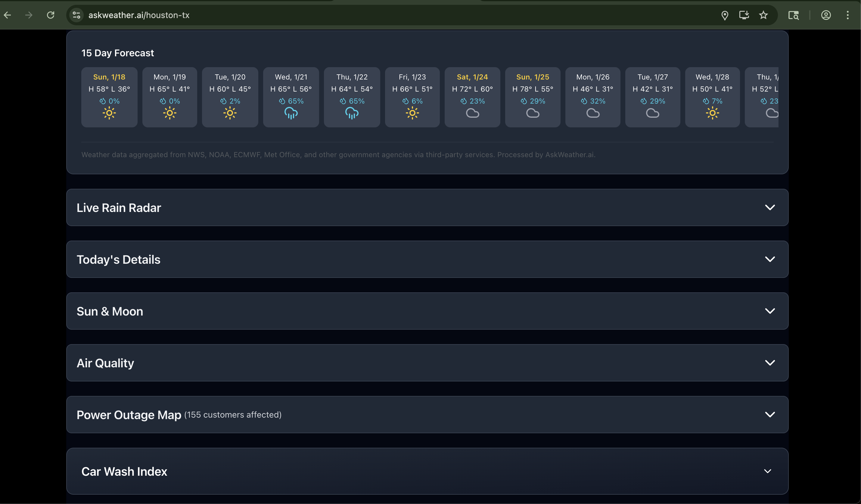861x504 pixels.
Task: Click the site information icon in address bar
Action: point(76,15)
